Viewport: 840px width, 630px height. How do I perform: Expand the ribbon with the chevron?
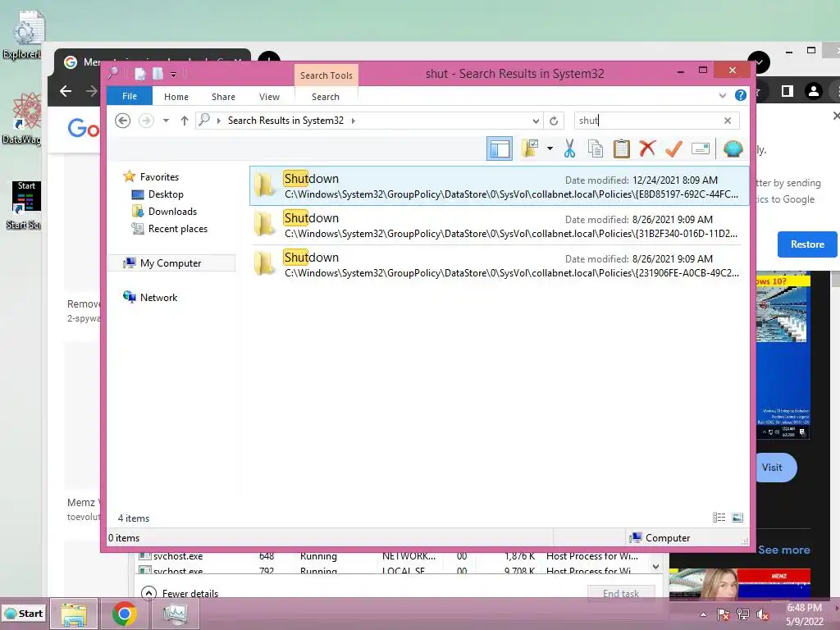722,95
